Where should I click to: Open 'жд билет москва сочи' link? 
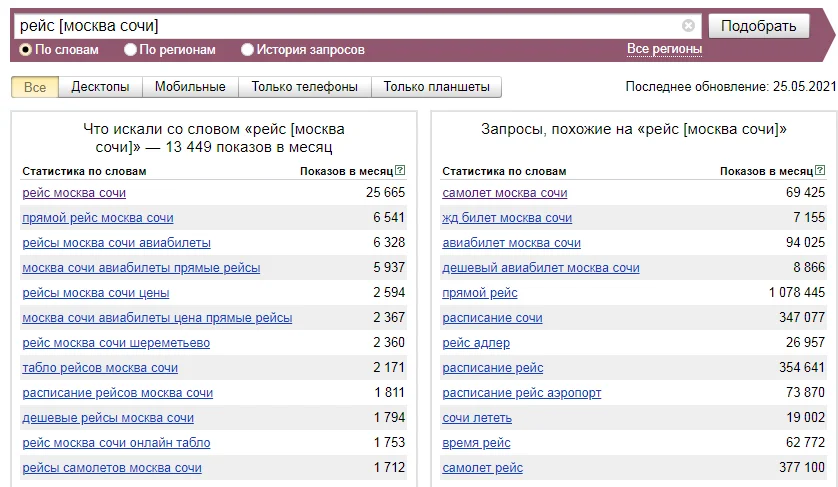click(507, 218)
